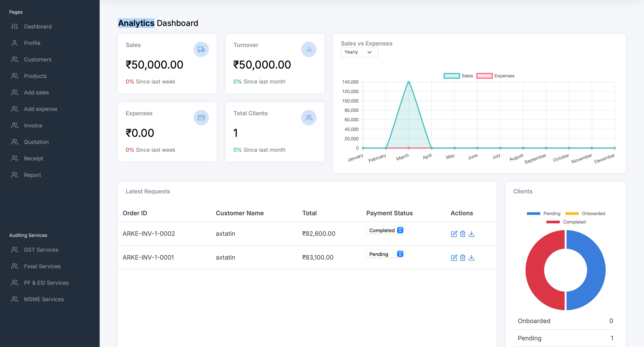Viewport: 644px width, 347px height.
Task: Click the March sales peak data point
Action: click(x=408, y=82)
